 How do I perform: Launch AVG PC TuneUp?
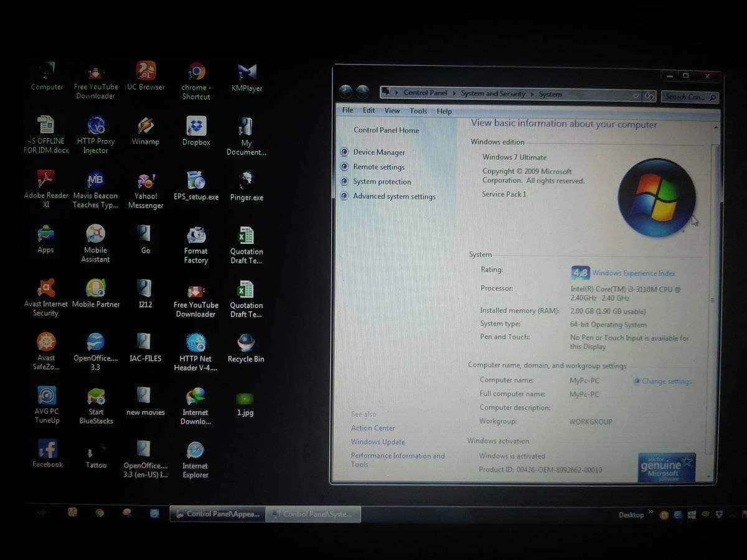point(47,405)
